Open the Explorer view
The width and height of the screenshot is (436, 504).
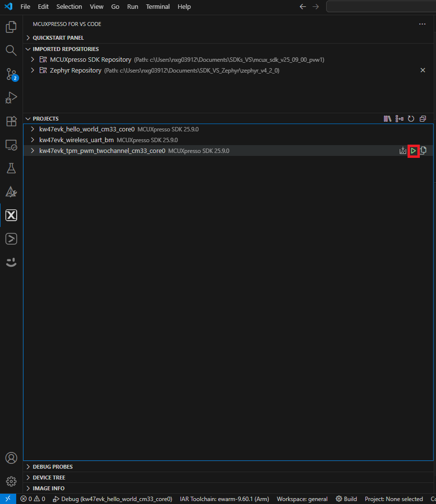(11, 27)
